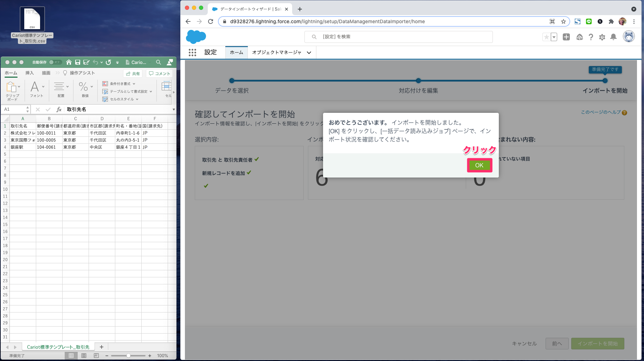Click the コメント button in Excel
The image size is (644, 361).
coord(159,73)
